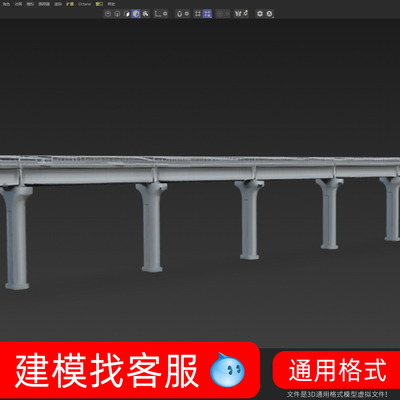
Task: Open the 帮助 menu
Action: click(111, 4)
